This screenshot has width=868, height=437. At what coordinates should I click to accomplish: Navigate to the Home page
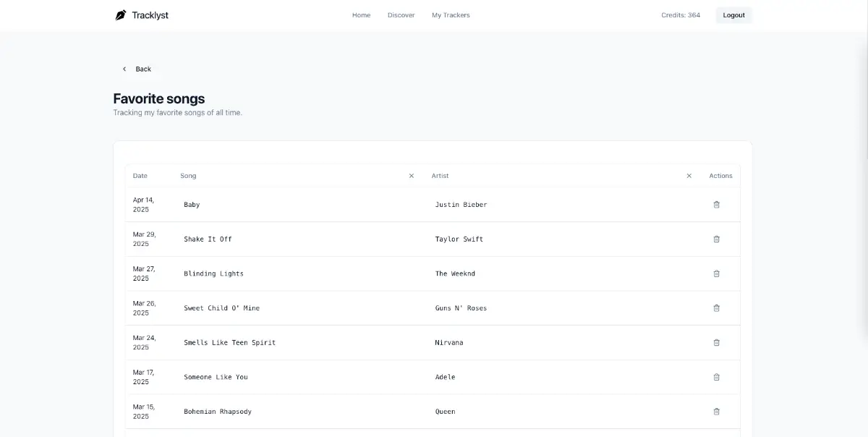(x=361, y=14)
